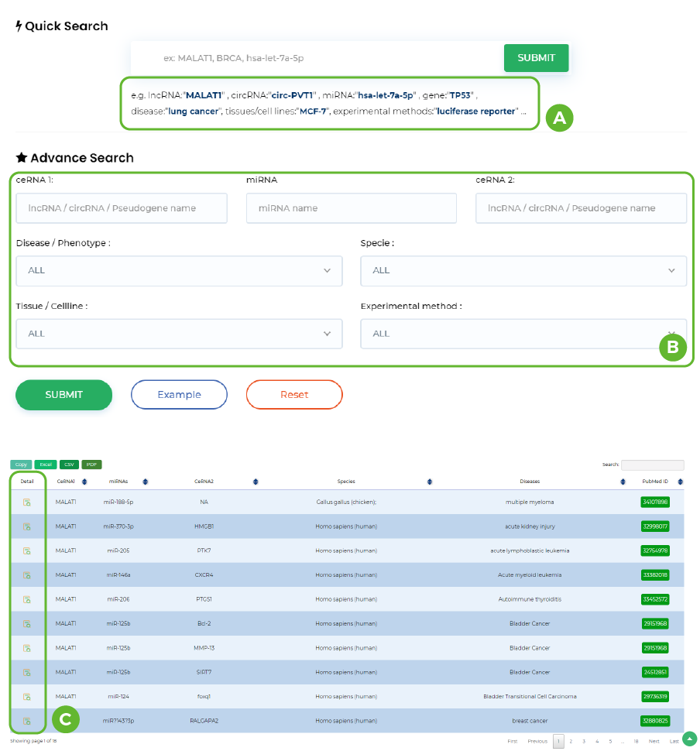The image size is (700, 751).
Task: Sort table by miRNAs column arrows
Action: (x=145, y=482)
